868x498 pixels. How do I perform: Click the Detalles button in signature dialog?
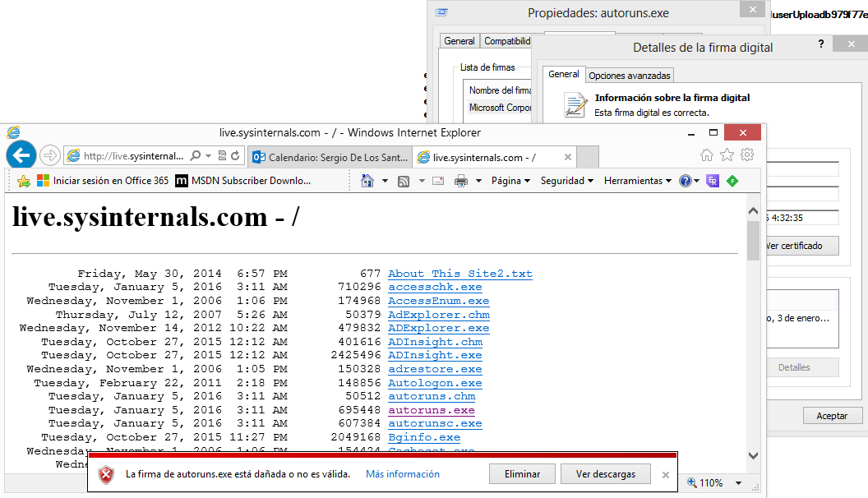point(803,367)
